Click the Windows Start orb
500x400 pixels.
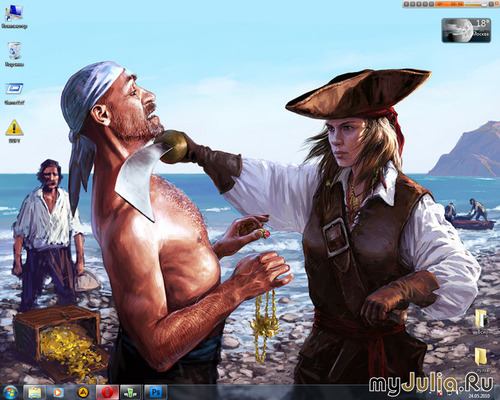point(10,392)
